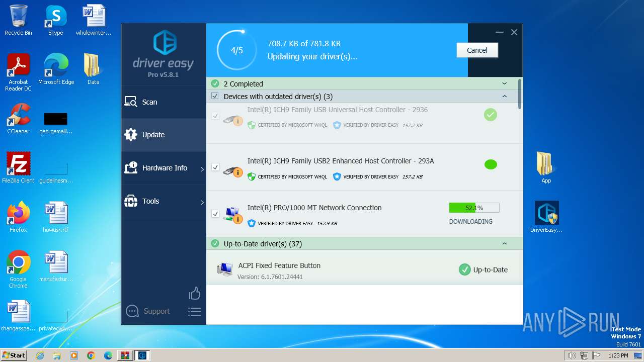The height and width of the screenshot is (362, 644).
Task: Expand Tools submenu arrow
Action: [x=202, y=203]
